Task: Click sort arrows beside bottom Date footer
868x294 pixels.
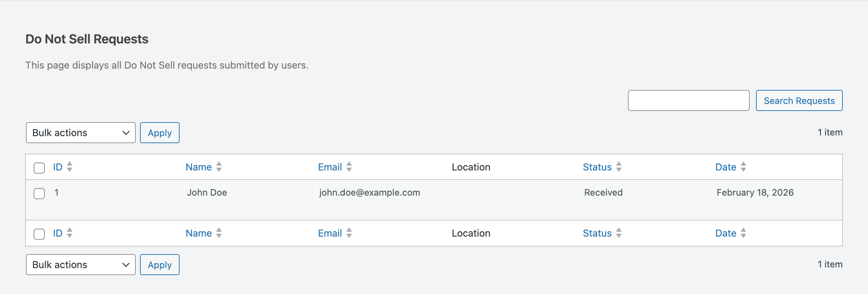Action: click(743, 233)
